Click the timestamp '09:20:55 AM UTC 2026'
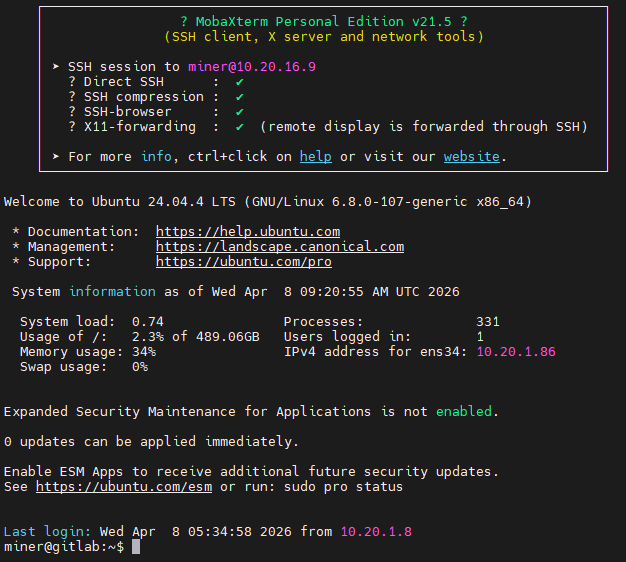Image resolution: width=626 pixels, height=562 pixels. 380,292
